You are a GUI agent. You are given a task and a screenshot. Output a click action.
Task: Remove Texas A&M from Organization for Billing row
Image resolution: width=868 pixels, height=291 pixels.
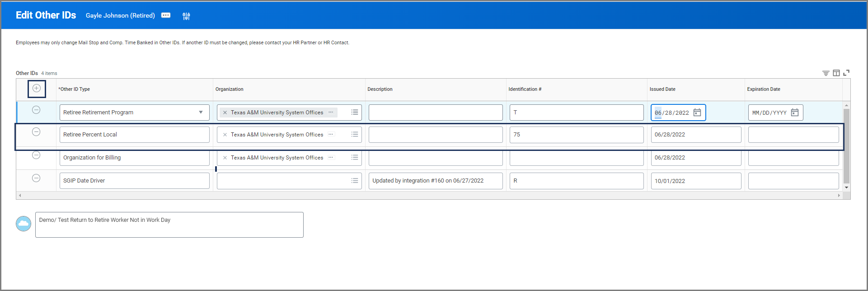[225, 158]
